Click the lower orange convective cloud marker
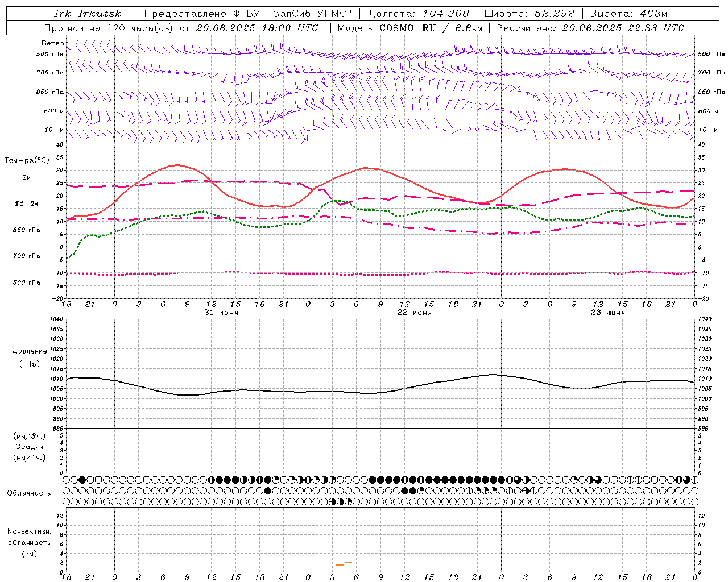This screenshot has height=582, width=728. [x=340, y=564]
